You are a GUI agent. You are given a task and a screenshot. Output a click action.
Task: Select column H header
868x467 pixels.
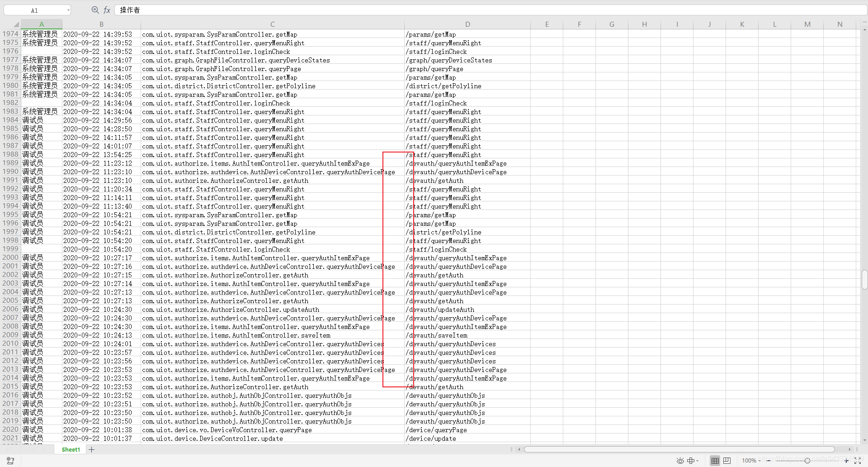point(645,24)
